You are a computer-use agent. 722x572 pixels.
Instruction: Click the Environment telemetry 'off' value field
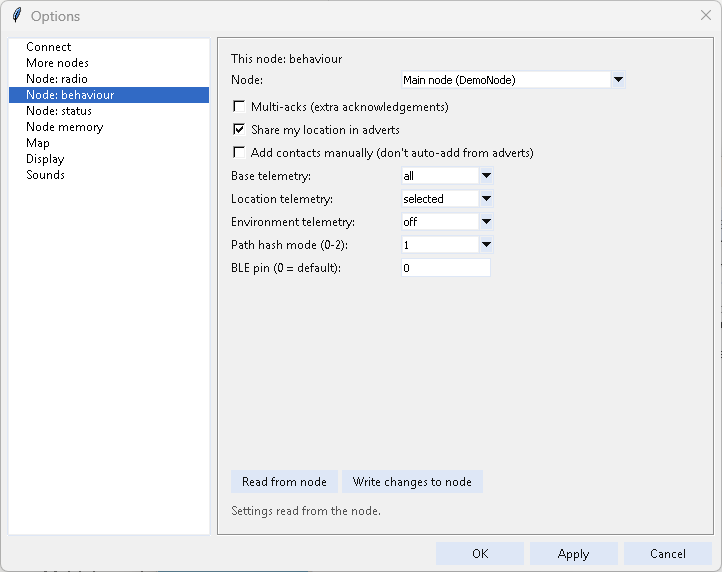(440, 222)
